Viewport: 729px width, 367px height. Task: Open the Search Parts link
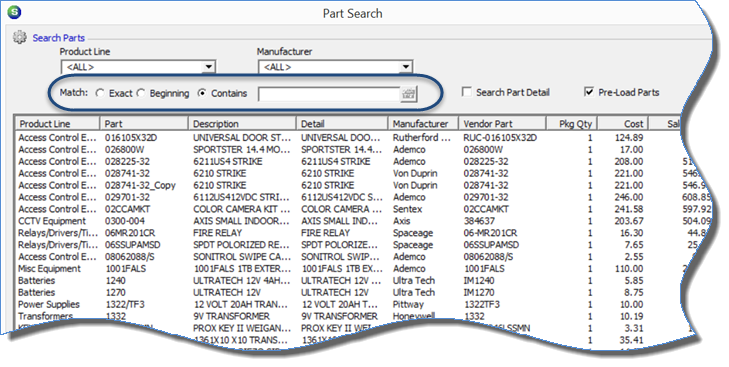[x=59, y=38]
